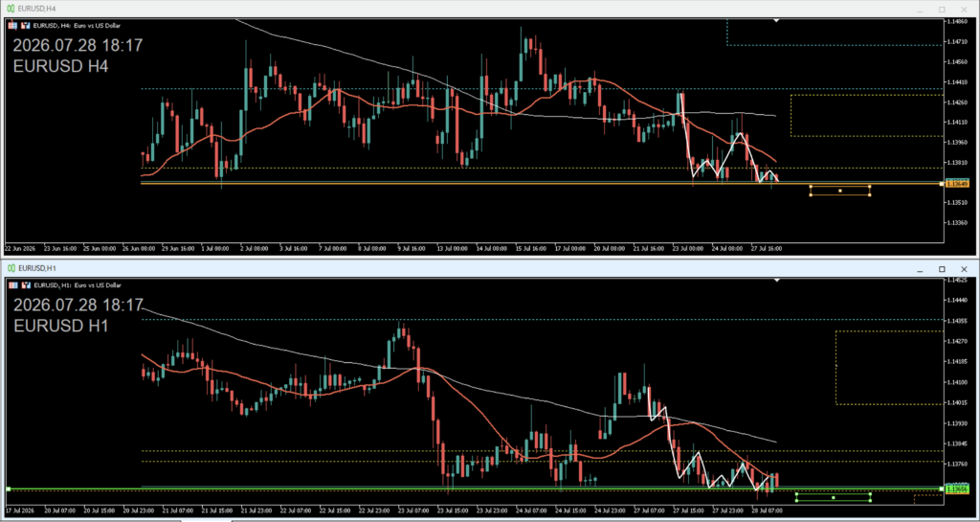Click the EURUSD,H4 window title chart icon

[x=11, y=10]
